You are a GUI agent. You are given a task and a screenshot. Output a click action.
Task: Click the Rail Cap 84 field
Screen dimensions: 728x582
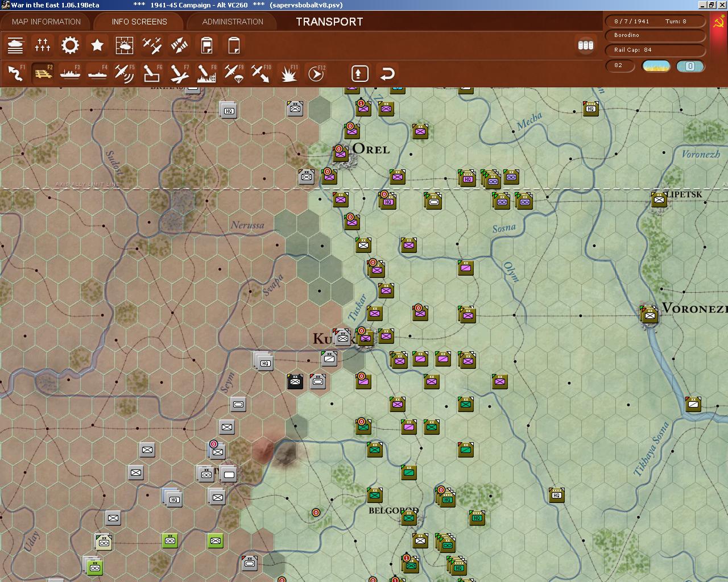coord(656,50)
